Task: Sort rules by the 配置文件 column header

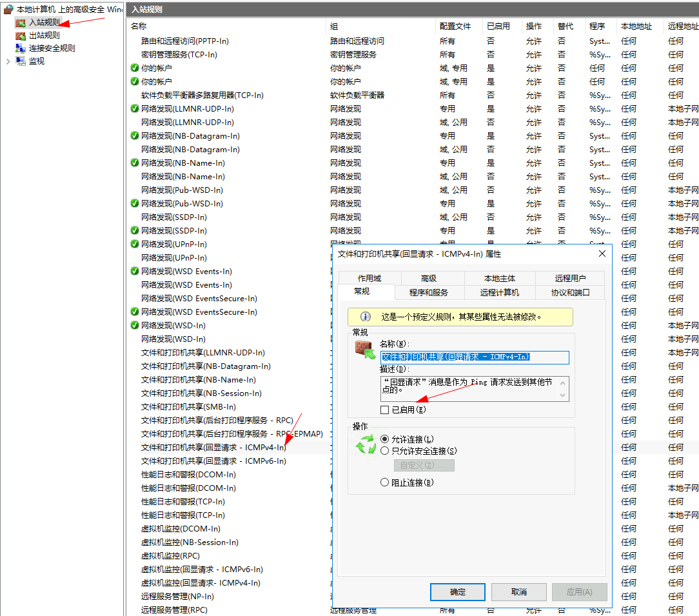Action: (455, 26)
